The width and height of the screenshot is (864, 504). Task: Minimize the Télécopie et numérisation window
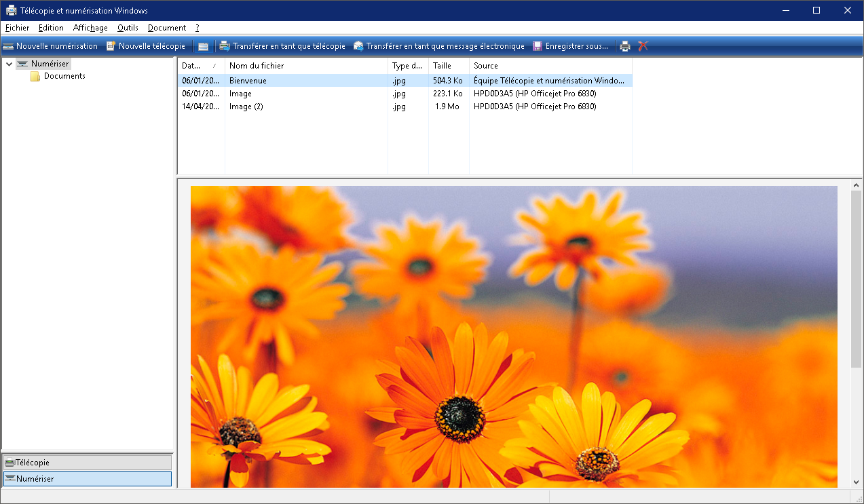785,10
